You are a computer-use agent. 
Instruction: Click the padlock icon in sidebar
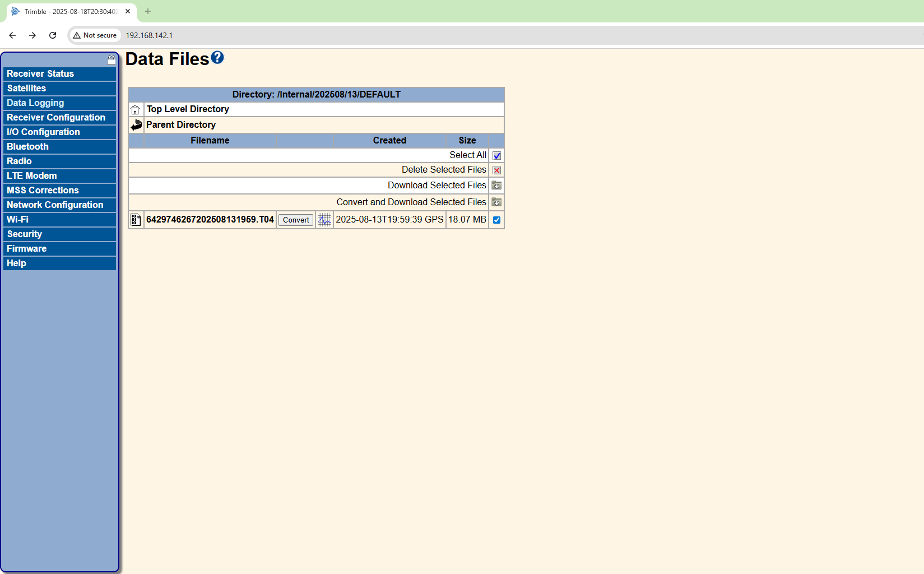pyautogui.click(x=112, y=60)
